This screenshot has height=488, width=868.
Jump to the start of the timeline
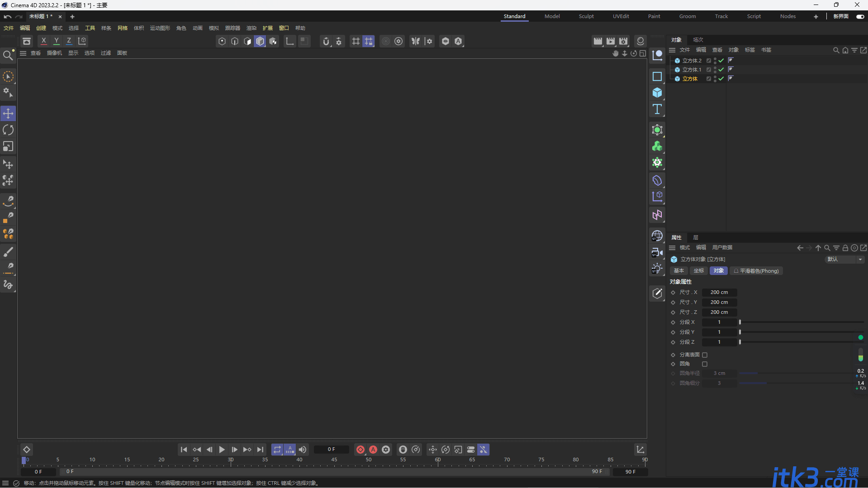pos(184,450)
